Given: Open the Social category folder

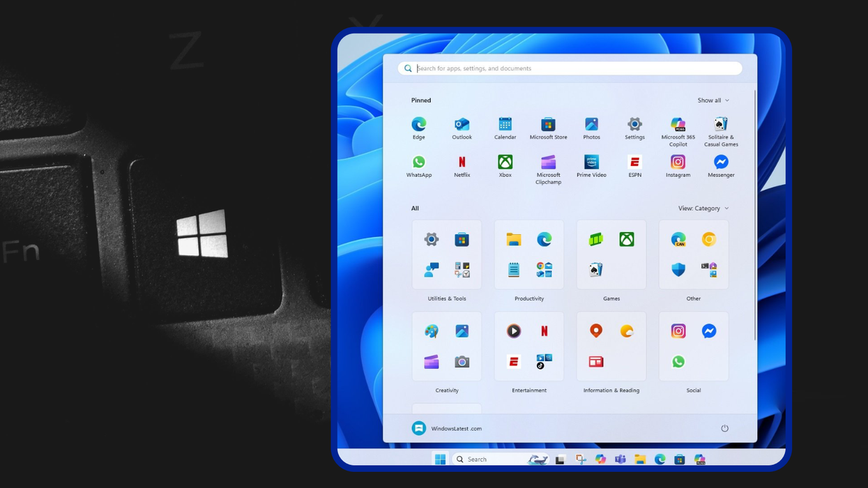Looking at the screenshot, I should [x=694, y=346].
